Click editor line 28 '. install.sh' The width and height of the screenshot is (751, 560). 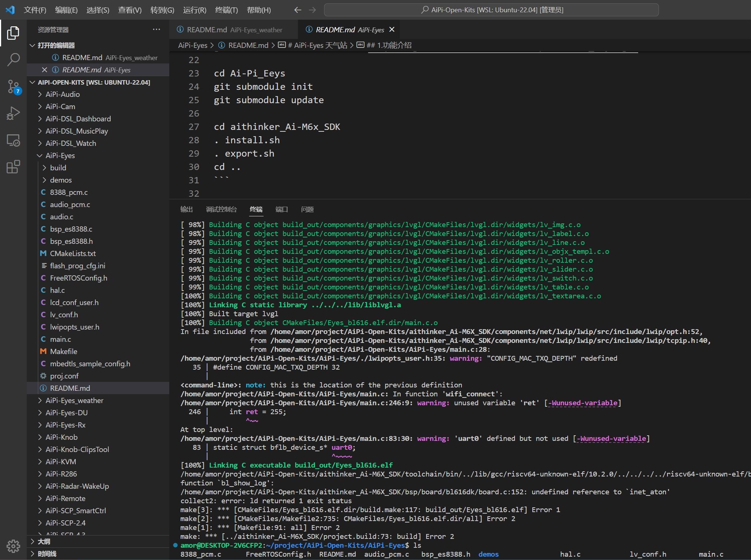247,140
